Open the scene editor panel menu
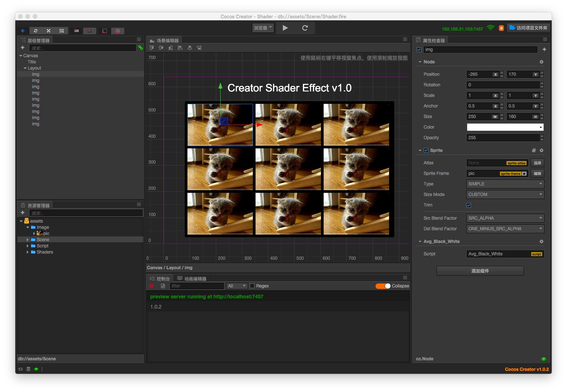Viewport: 567px width, 392px height. click(x=405, y=39)
